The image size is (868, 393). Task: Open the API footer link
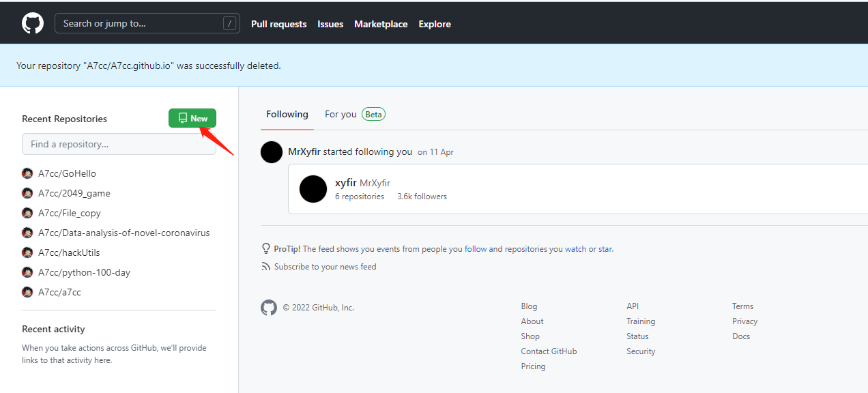[633, 306]
